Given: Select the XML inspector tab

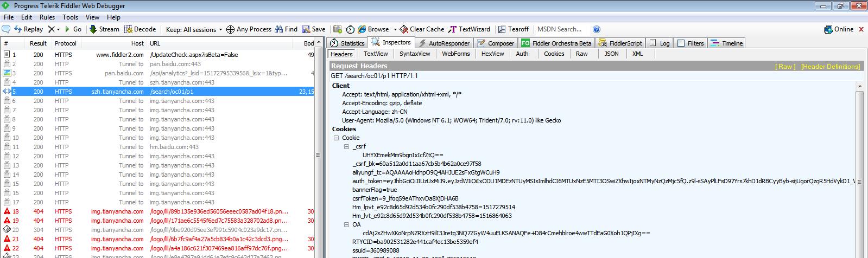Looking at the screenshot, I should coord(638,54).
